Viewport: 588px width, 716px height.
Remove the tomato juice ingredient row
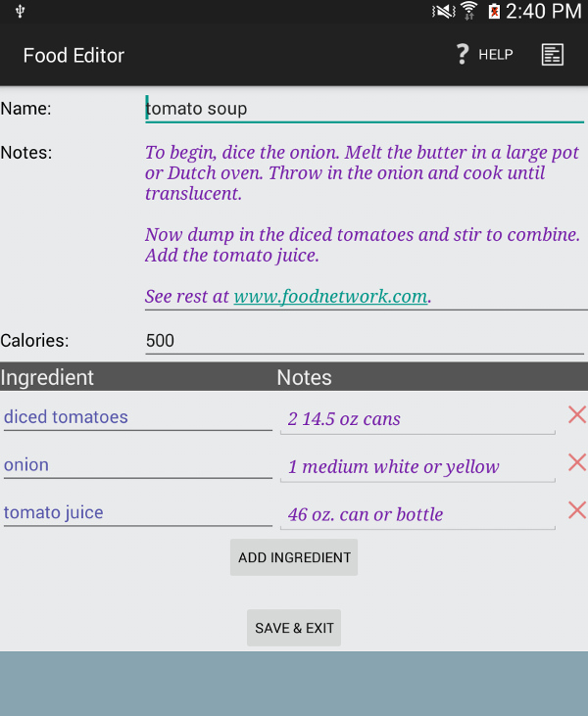tap(577, 510)
